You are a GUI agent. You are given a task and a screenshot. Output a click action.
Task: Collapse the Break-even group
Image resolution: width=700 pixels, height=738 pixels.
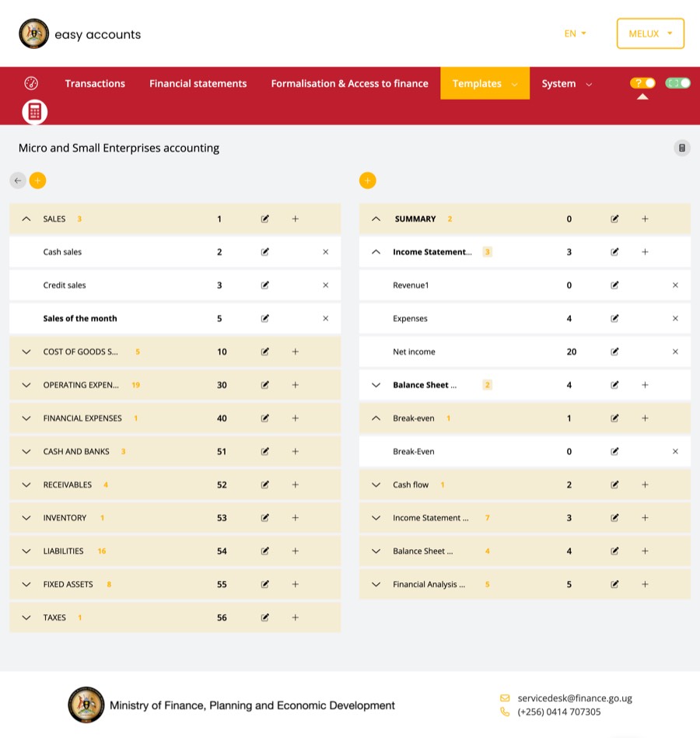(x=376, y=418)
